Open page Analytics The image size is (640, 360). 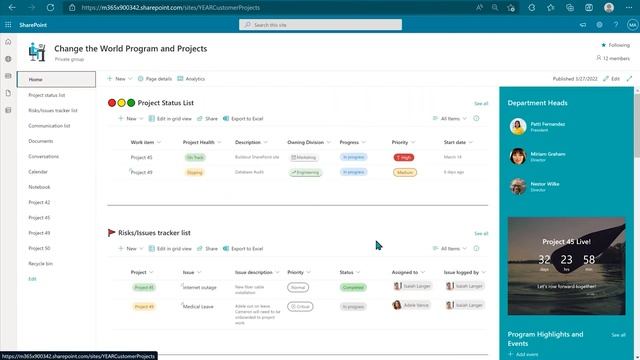click(x=191, y=79)
